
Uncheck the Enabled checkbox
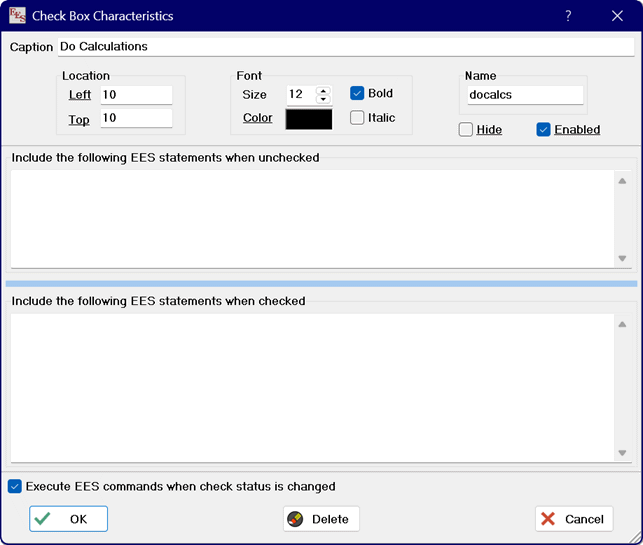(x=544, y=129)
